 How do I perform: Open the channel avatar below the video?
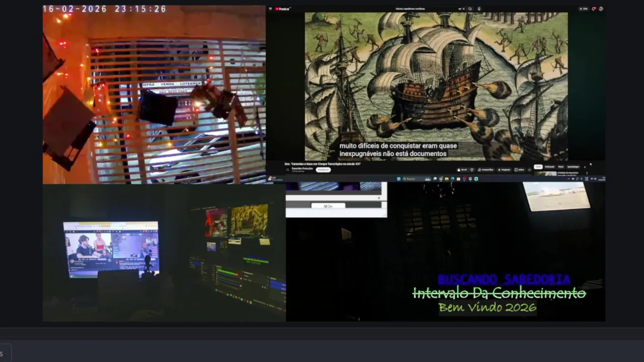(x=288, y=170)
